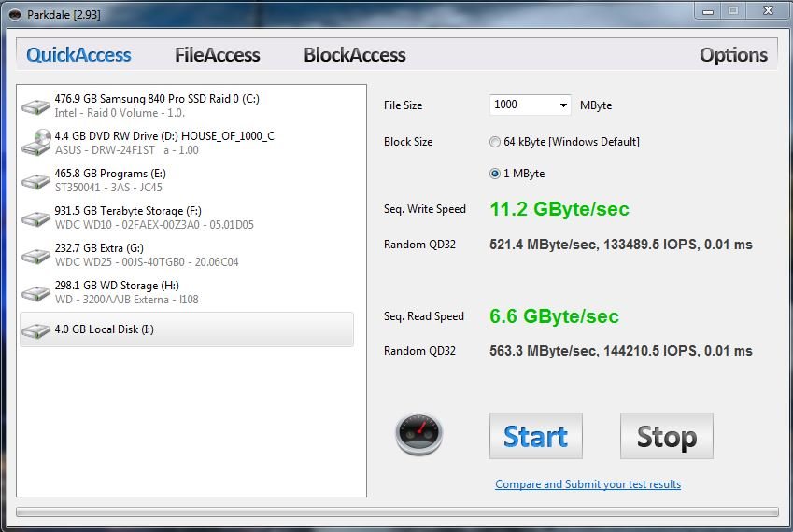Click the File Size field showing 1000

pos(530,105)
